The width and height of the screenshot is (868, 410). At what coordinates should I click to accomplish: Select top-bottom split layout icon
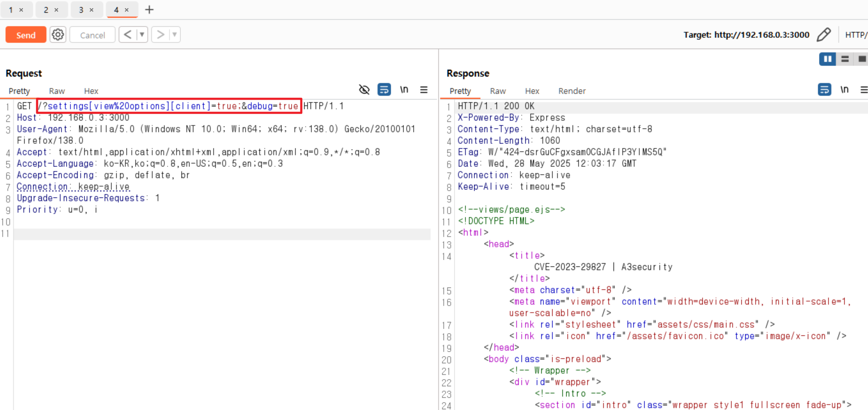click(x=845, y=59)
